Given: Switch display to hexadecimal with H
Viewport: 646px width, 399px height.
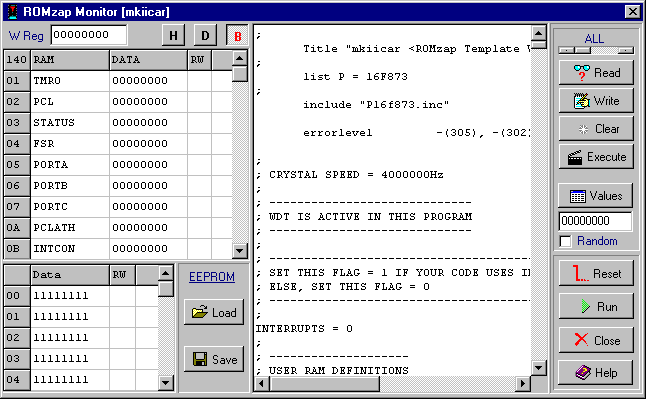Looking at the screenshot, I should click(x=173, y=35).
